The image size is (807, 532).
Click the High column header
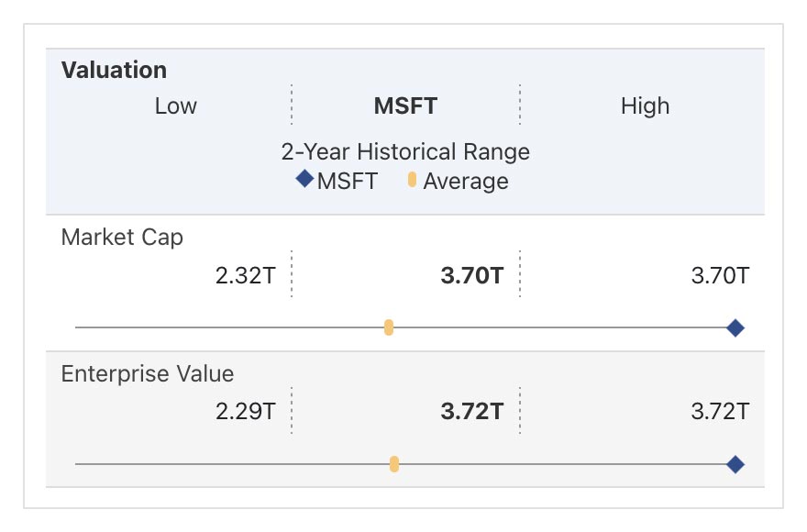pos(645,106)
